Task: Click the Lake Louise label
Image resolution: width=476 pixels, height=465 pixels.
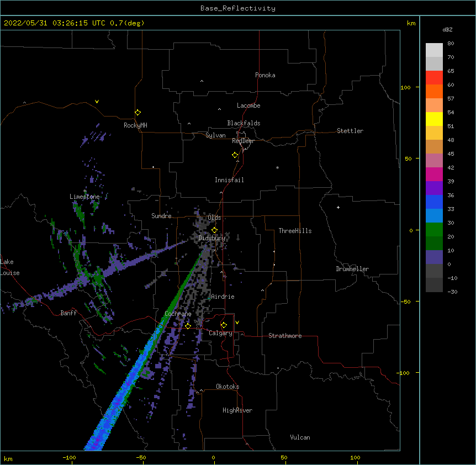Action: 10,267
